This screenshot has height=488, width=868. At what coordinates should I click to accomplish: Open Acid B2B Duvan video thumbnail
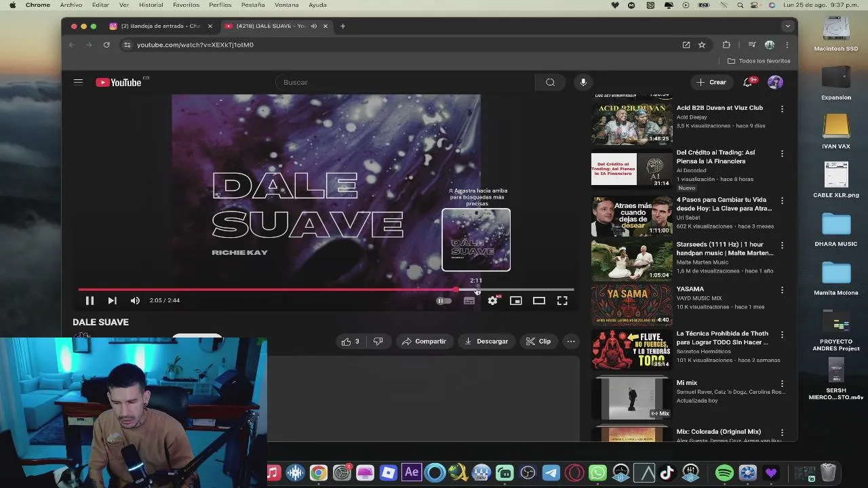pos(631,123)
